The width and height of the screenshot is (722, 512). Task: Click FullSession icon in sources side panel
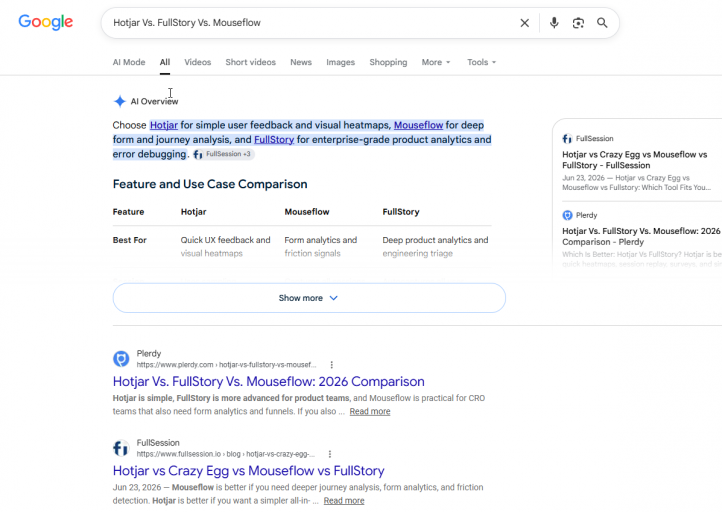(x=567, y=139)
